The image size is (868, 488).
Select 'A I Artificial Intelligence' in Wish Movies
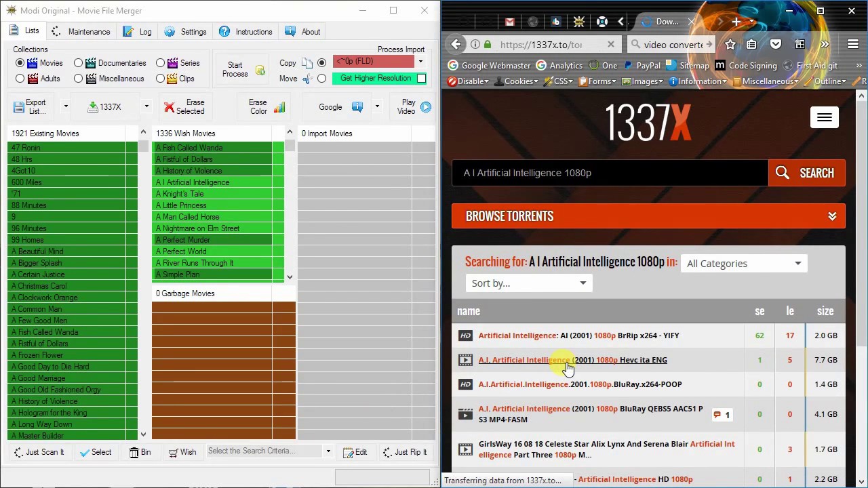212,182
